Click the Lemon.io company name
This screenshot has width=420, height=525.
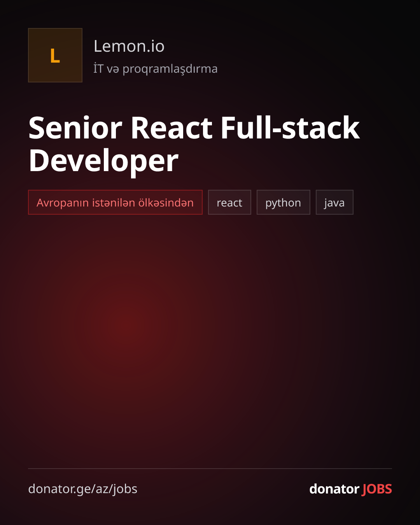[x=129, y=46]
